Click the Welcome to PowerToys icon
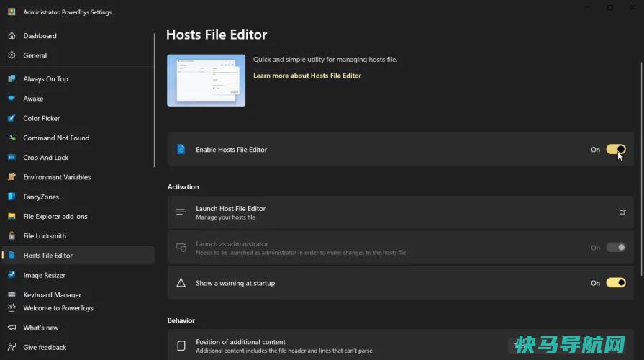Viewport: 644px width, 360px height. (12, 308)
